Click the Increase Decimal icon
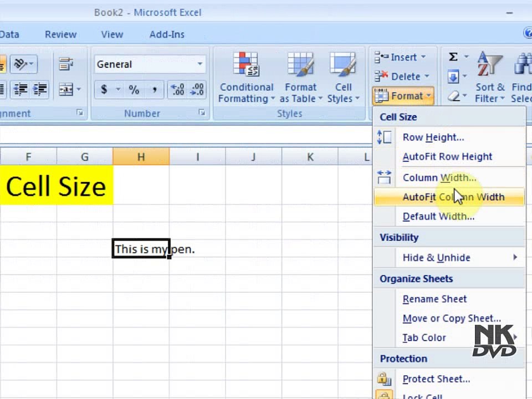 (178, 90)
